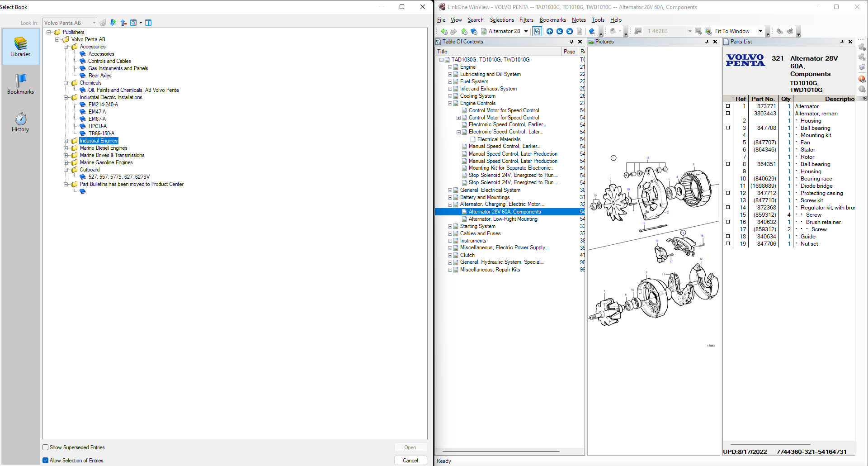Click the red binoculars search icon on the sidebar
The image size is (868, 466).
click(862, 78)
